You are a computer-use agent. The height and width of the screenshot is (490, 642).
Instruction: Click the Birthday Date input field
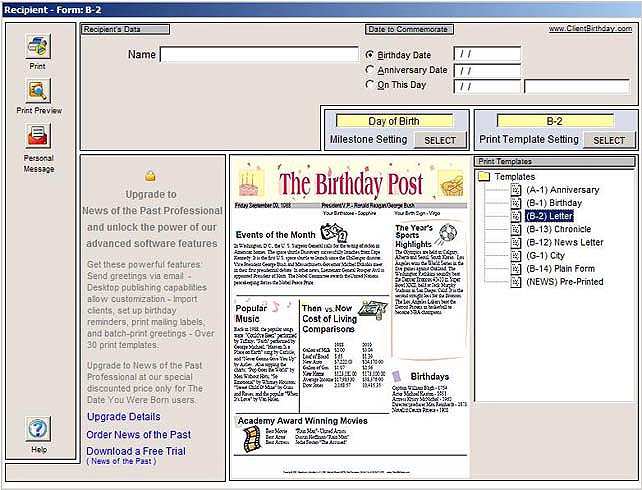pos(487,54)
